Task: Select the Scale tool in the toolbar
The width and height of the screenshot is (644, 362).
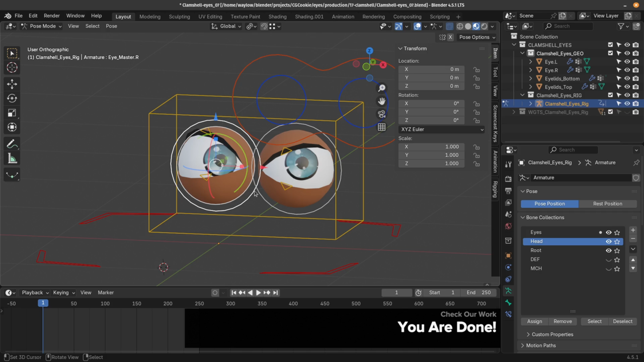Action: coord(12,113)
